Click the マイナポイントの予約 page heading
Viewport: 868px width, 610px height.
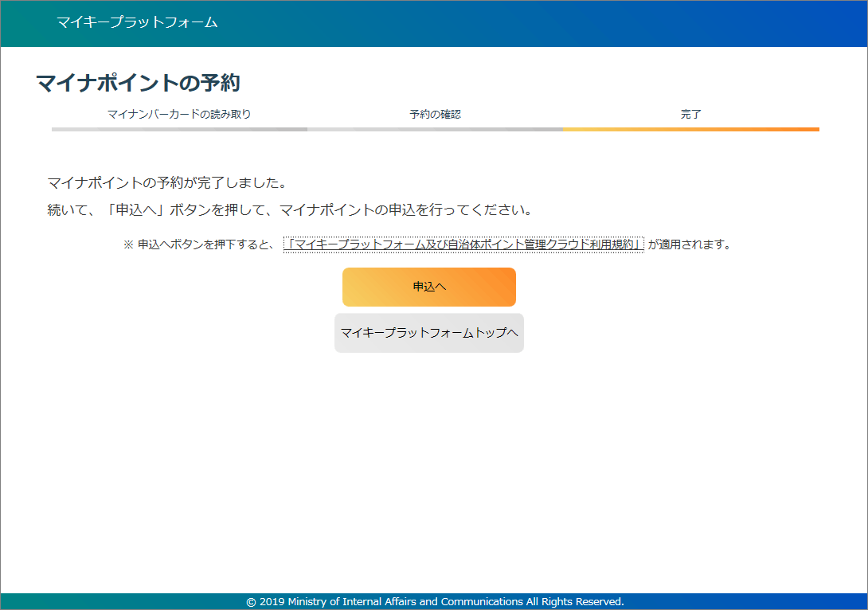point(138,83)
